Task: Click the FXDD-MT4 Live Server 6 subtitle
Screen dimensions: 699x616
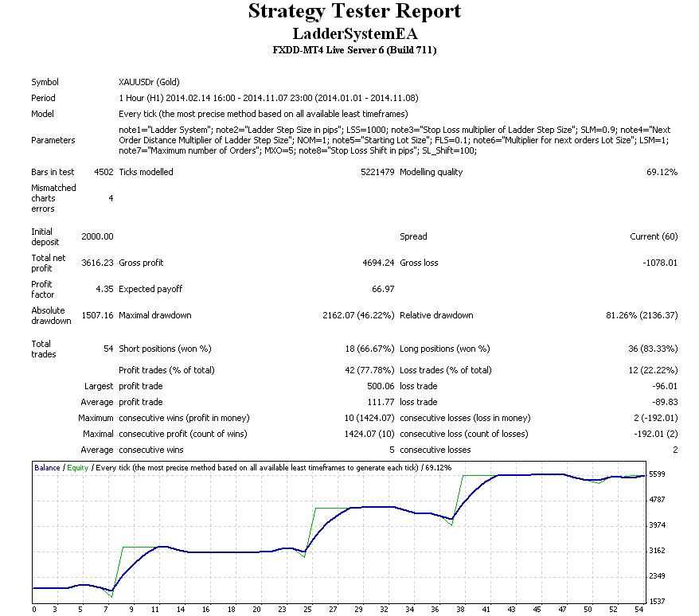Action: pyautogui.click(x=354, y=50)
